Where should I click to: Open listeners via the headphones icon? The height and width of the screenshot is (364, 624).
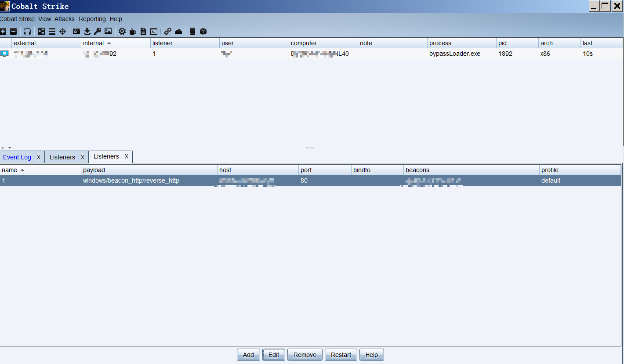tap(27, 31)
